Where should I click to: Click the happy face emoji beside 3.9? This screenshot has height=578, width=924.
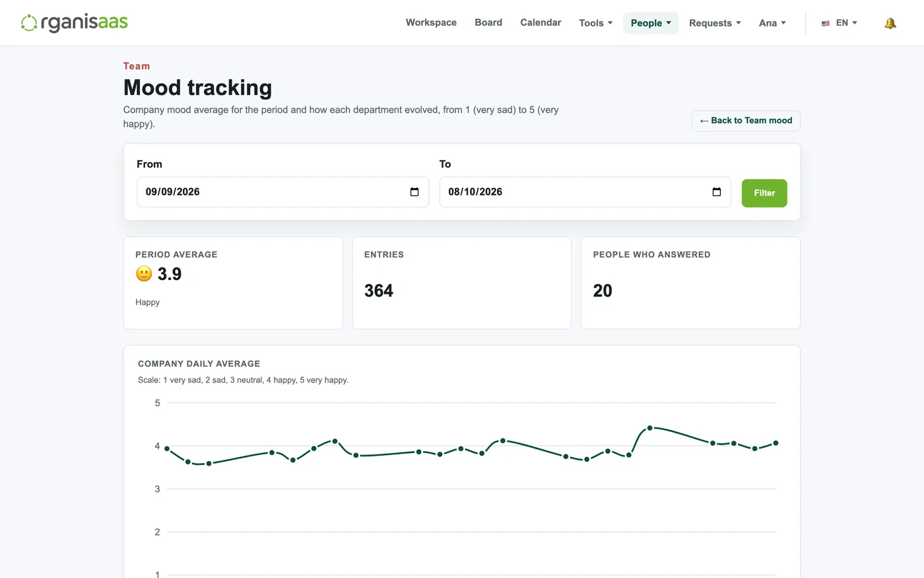[144, 273]
